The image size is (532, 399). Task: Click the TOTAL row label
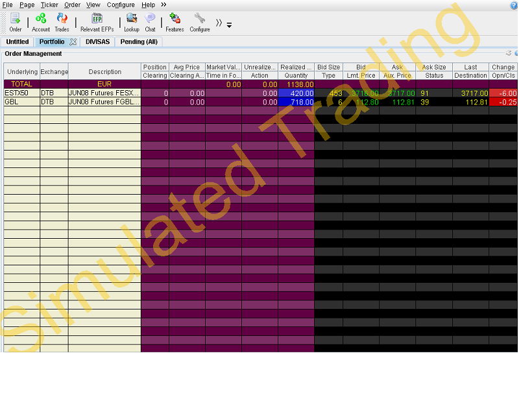21,84
